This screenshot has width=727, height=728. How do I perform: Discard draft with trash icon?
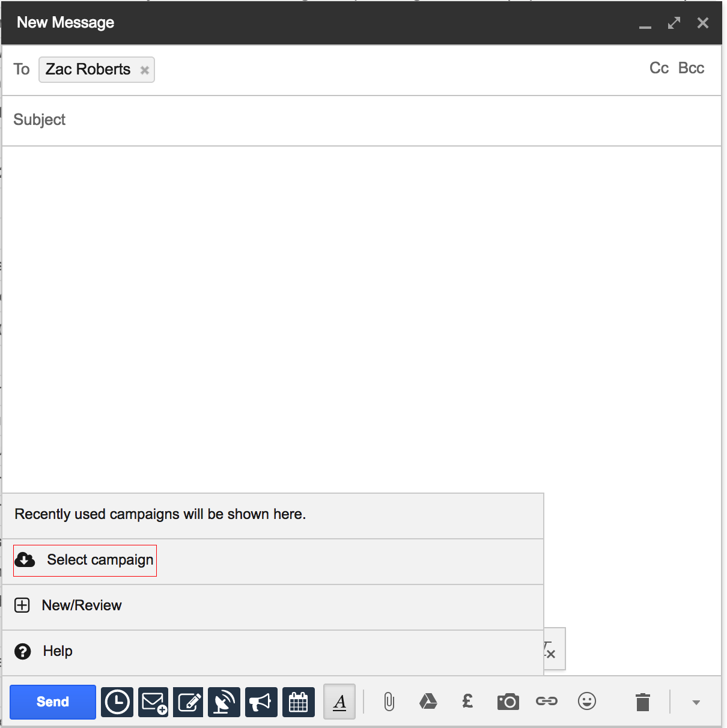[x=643, y=702]
